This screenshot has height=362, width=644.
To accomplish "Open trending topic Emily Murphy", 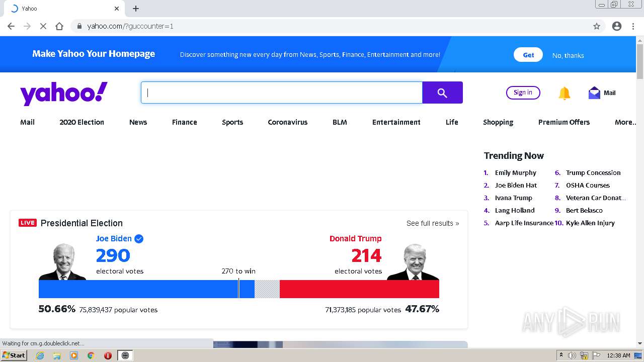I will click(516, 172).
